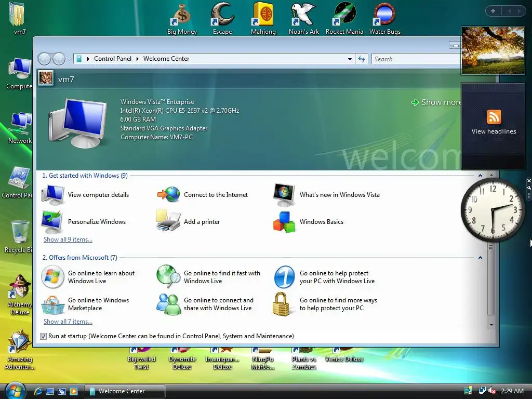Select the Plants vs Zombies desktop shortcut
532x399 pixels.
tap(304, 358)
